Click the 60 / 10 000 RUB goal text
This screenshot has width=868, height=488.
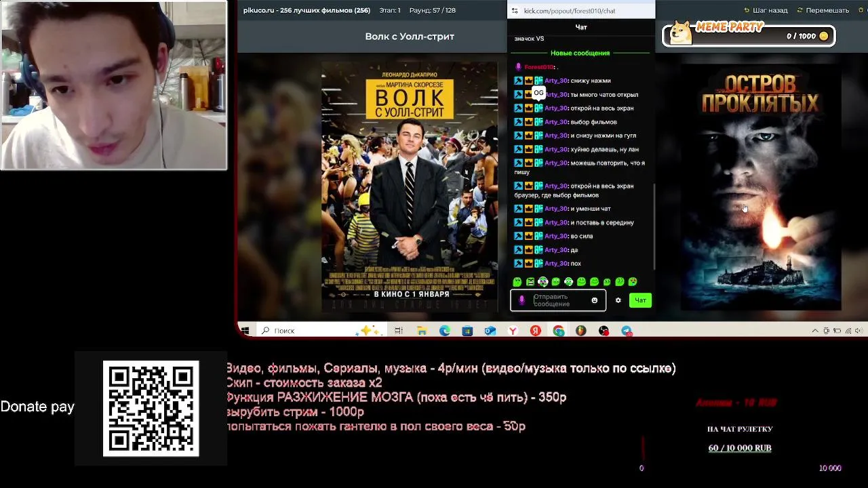click(740, 448)
